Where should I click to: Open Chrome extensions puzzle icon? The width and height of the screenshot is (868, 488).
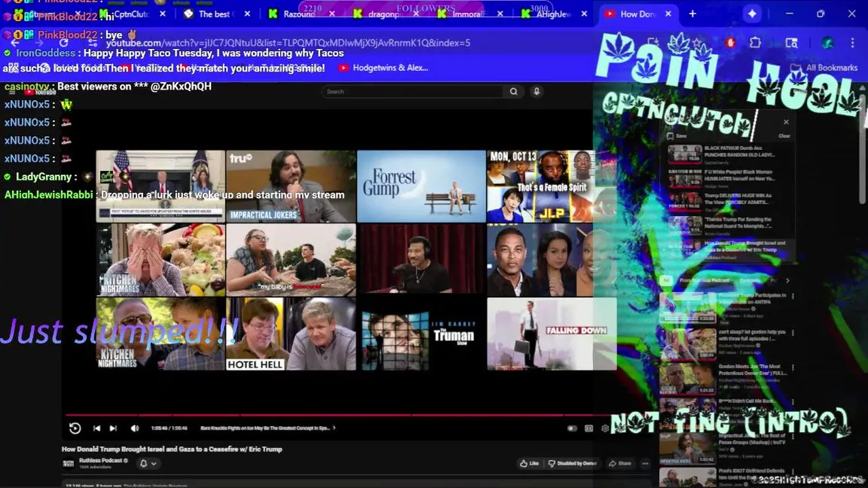755,43
